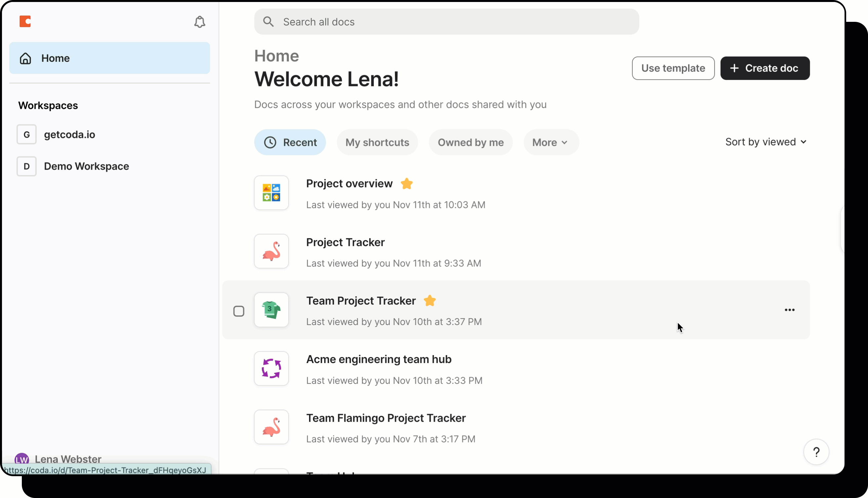The width and height of the screenshot is (868, 498).
Task: Click the Team Project Tracker jersey icon
Action: click(x=271, y=310)
